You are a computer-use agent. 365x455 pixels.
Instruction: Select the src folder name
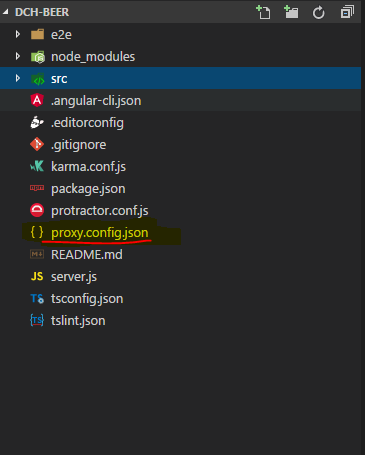click(59, 79)
